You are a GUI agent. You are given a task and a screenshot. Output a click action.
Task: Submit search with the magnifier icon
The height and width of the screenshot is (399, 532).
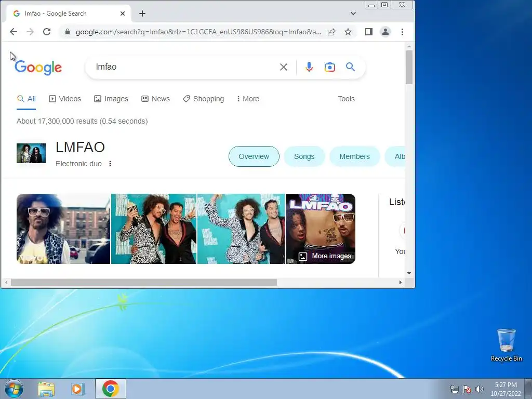pyautogui.click(x=351, y=67)
